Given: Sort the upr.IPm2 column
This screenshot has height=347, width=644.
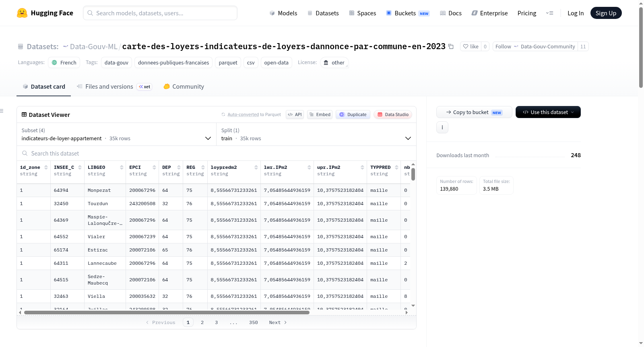Looking at the screenshot, I should click(x=362, y=168).
